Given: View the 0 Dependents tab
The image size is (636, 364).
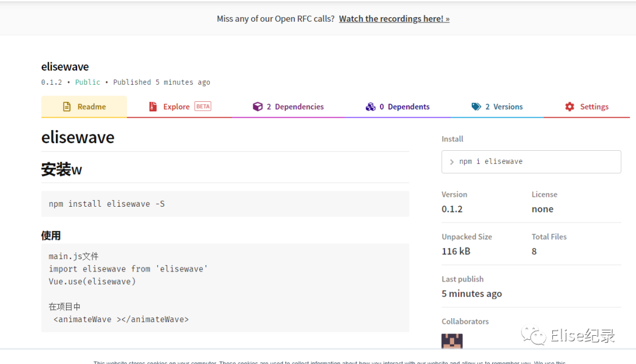Looking at the screenshot, I should [397, 107].
